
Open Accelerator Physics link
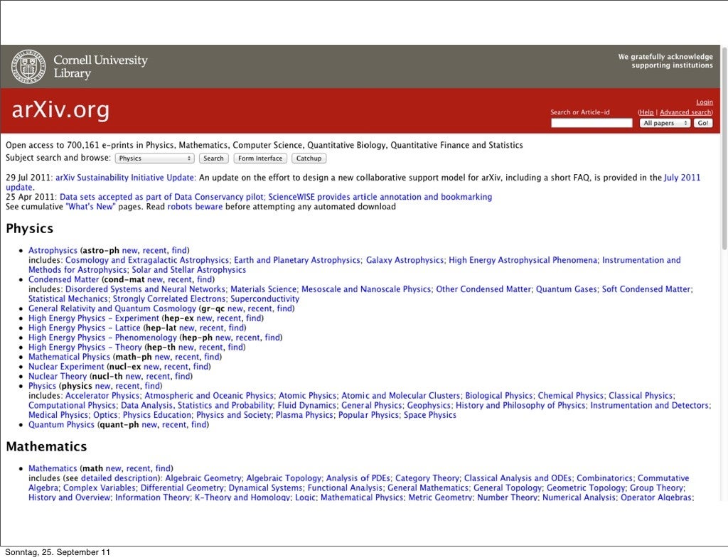(102, 396)
